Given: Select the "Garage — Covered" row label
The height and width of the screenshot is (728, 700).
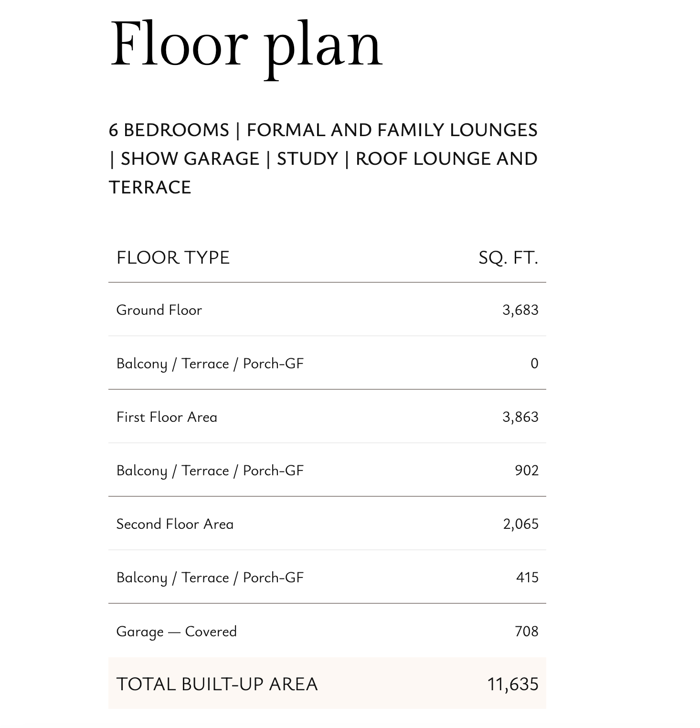Looking at the screenshot, I should coord(176,632).
